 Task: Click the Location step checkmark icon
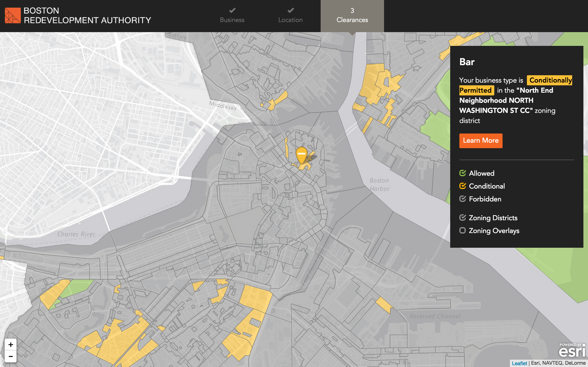tap(290, 11)
